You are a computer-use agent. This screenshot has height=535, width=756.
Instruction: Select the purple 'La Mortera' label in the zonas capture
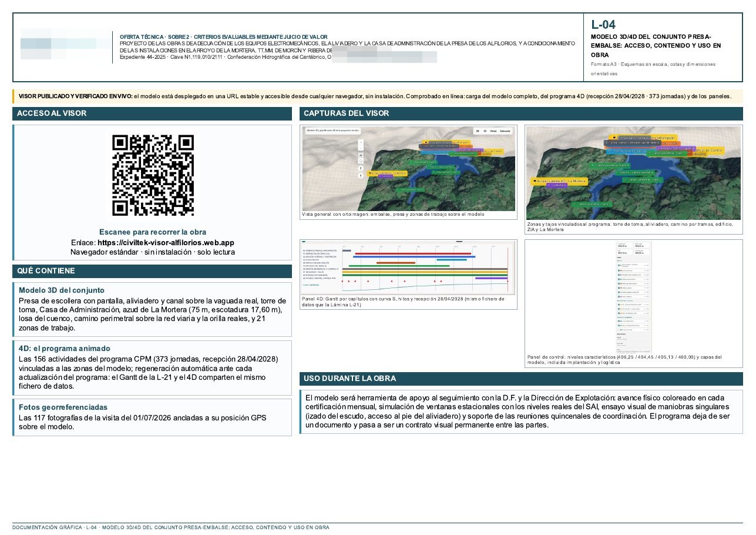click(557, 186)
